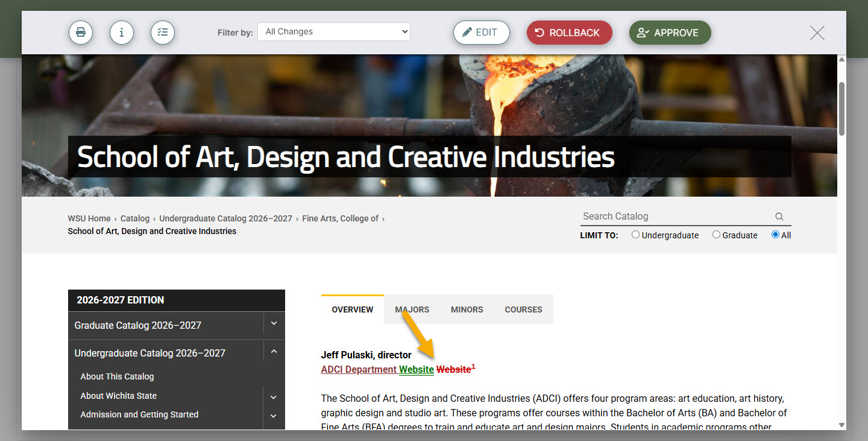Expand the About Wichita State chevron
Image resolution: width=868 pixels, height=441 pixels.
click(274, 396)
